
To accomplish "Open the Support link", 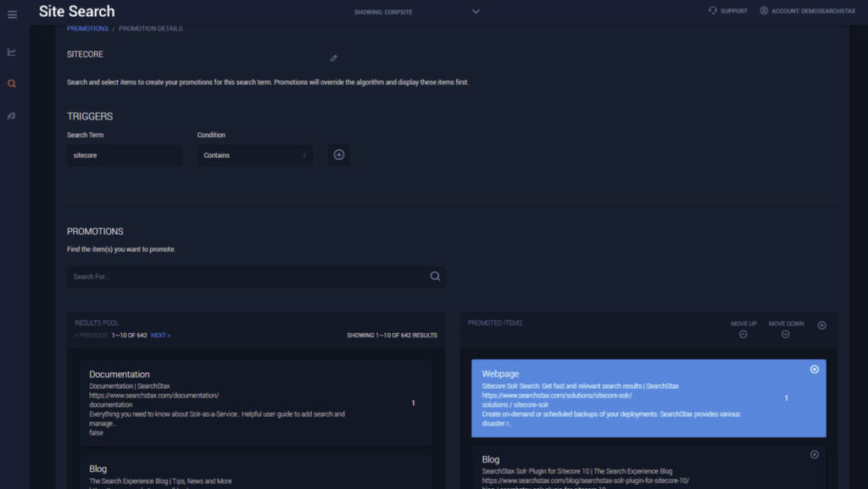I will [x=728, y=11].
